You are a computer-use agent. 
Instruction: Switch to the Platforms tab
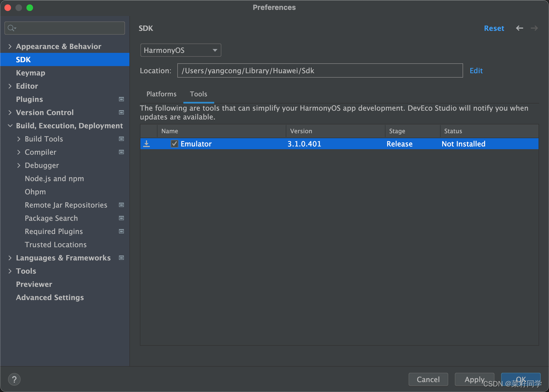(161, 94)
